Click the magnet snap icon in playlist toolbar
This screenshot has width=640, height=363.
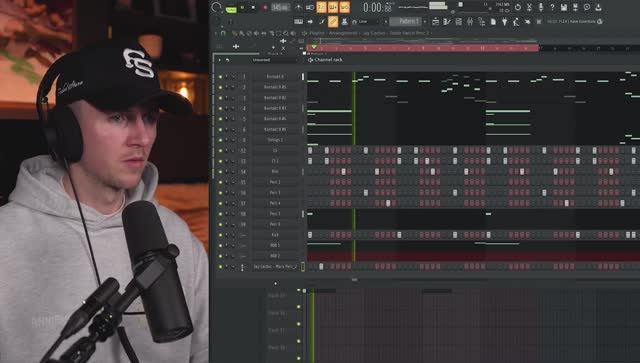tap(223, 33)
